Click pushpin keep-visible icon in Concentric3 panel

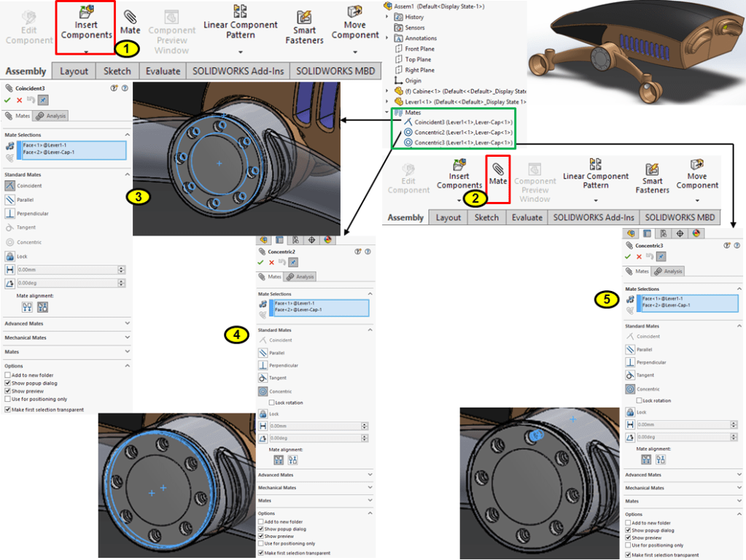pos(659,257)
